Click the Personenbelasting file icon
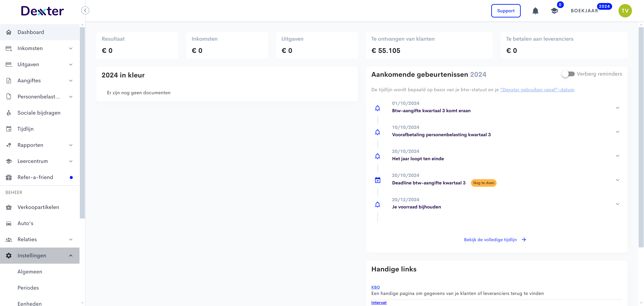This screenshot has height=306, width=644. (9, 97)
